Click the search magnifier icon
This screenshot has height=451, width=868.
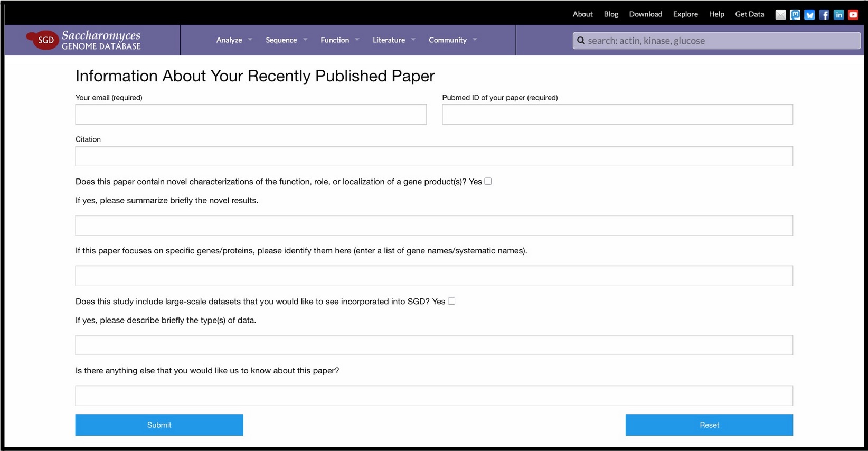click(x=581, y=41)
